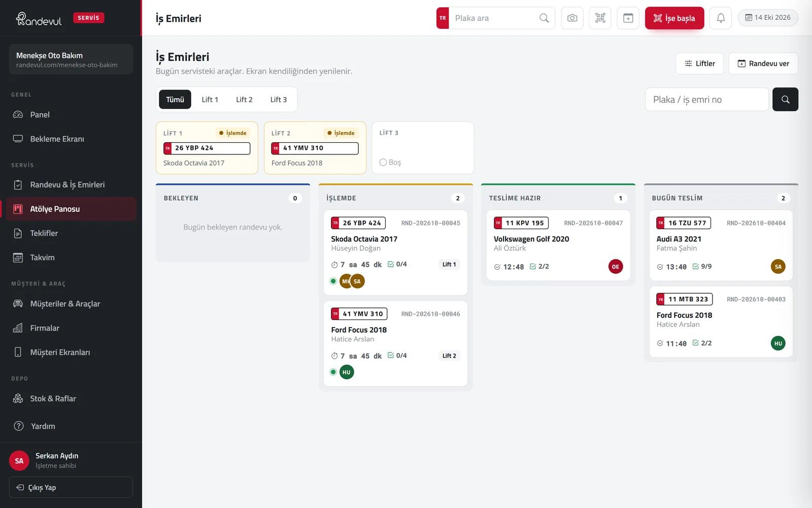
Task: Click the calendar-plus icon in header
Action: tap(628, 18)
